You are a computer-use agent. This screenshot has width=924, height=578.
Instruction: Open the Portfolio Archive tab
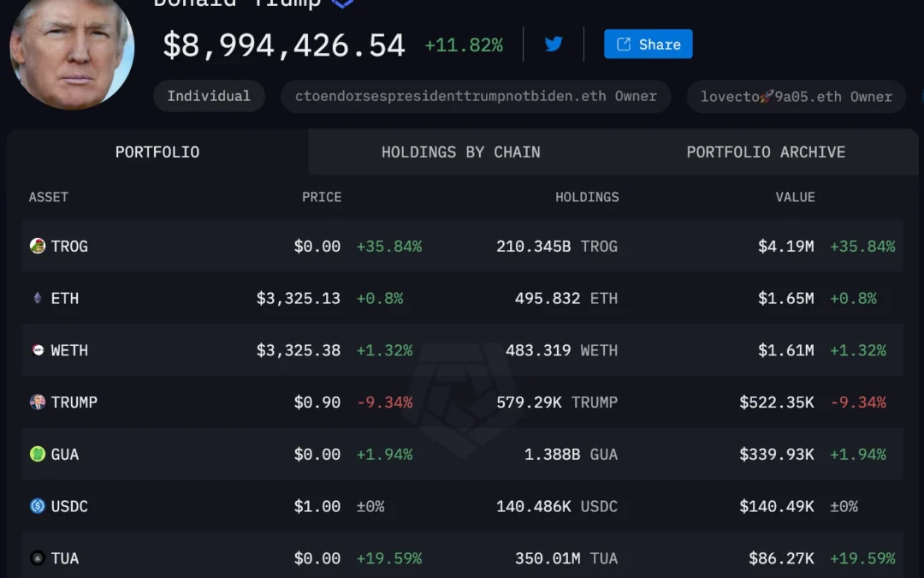(766, 152)
